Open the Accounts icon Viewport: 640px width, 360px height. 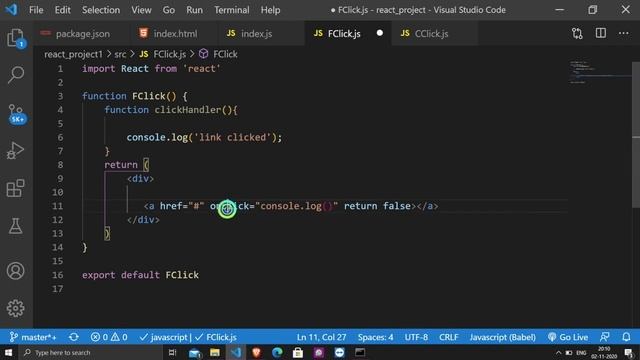[x=16, y=271]
